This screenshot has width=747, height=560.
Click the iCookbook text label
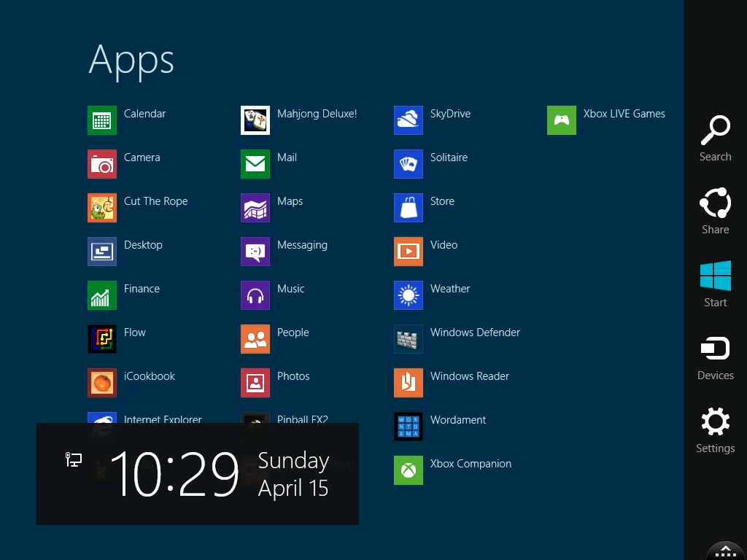[149, 376]
